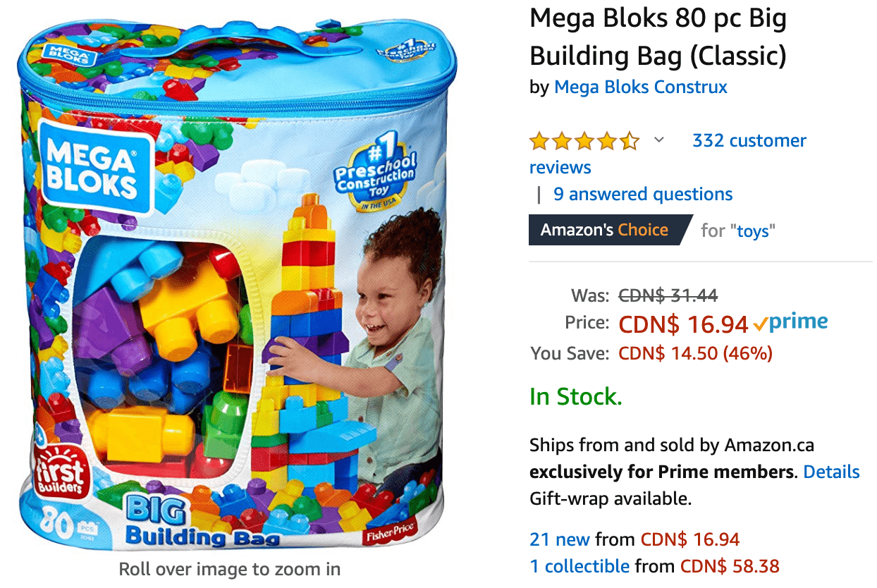Open the "toys" category link
Viewport: 877px width, 588px height.
[x=753, y=231]
